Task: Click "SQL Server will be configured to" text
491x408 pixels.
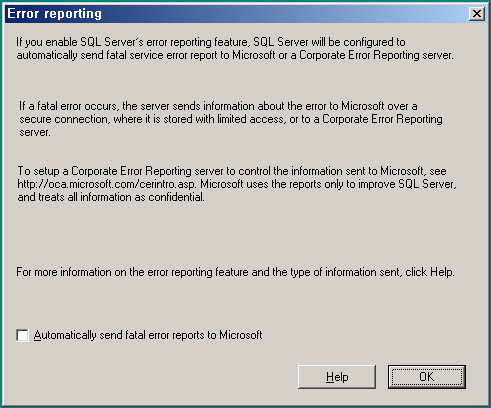Action: [x=329, y=42]
